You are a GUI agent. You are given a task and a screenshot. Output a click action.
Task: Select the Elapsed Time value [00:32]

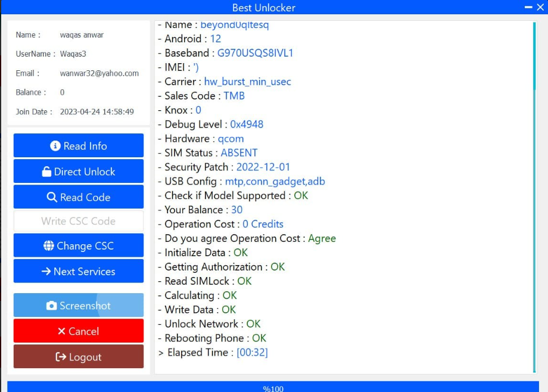pos(253,353)
